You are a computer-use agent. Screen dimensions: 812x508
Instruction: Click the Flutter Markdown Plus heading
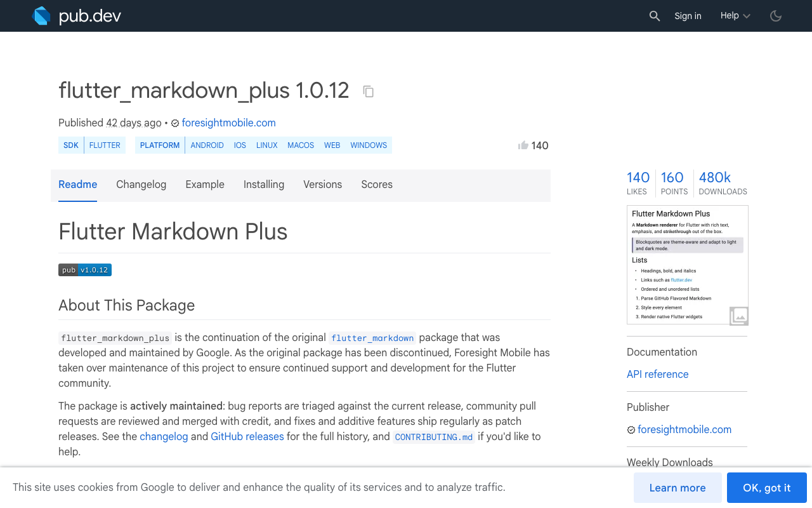point(173,232)
